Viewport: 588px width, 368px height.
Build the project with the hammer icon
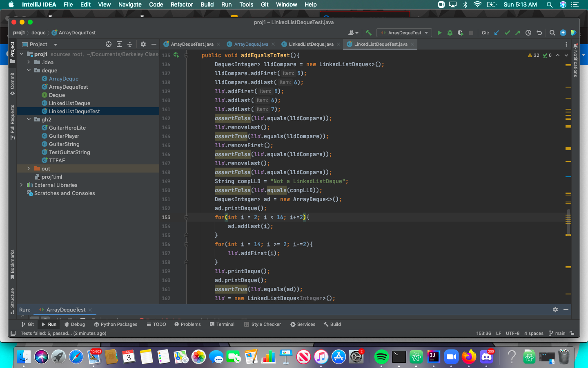(x=368, y=33)
